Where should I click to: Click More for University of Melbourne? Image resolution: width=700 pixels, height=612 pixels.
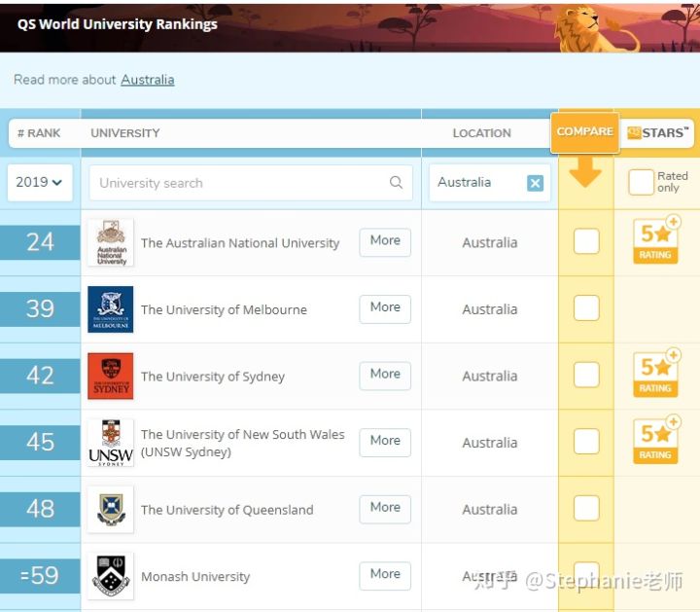point(385,308)
